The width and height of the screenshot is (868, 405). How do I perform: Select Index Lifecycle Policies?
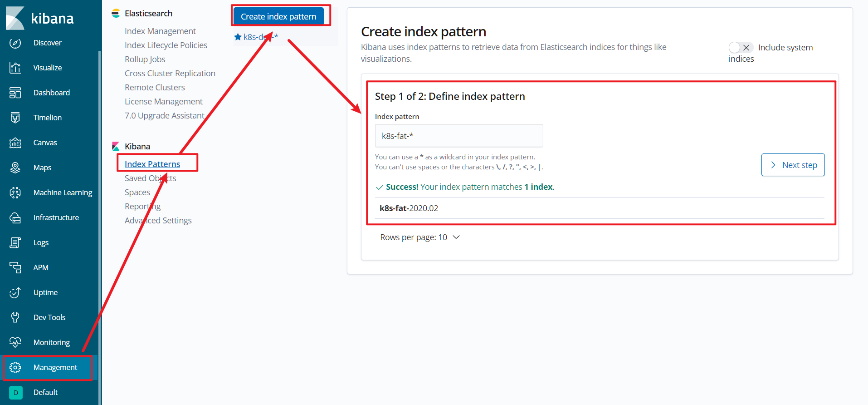(x=166, y=45)
